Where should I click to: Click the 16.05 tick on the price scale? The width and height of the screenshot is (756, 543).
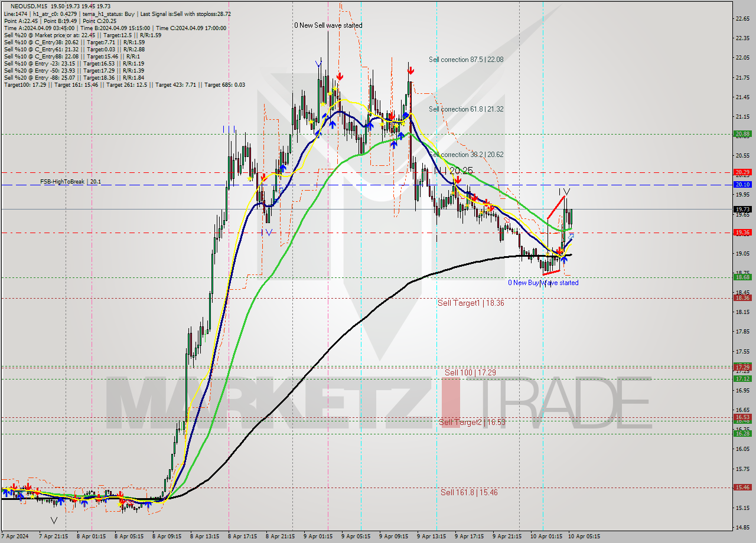(x=743, y=449)
